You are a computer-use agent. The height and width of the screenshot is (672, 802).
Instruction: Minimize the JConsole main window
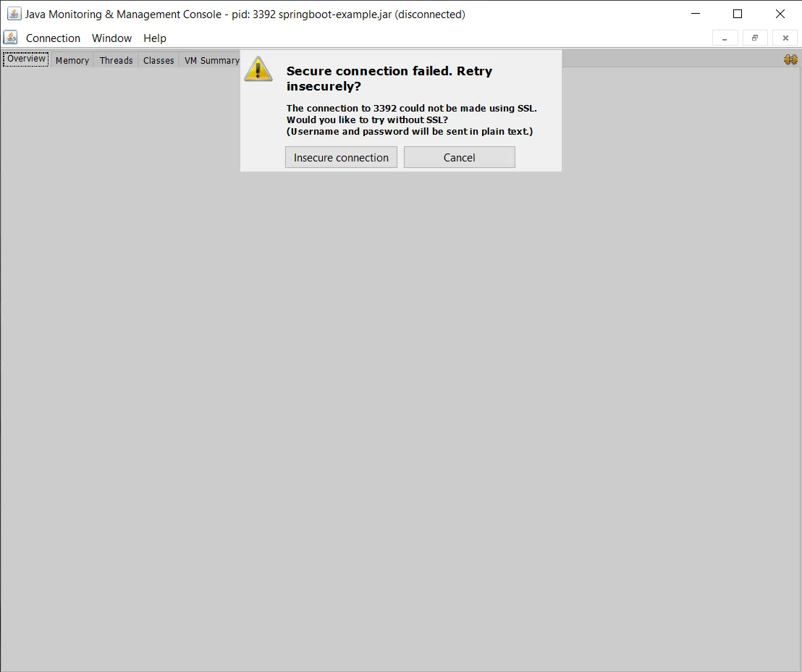click(695, 14)
